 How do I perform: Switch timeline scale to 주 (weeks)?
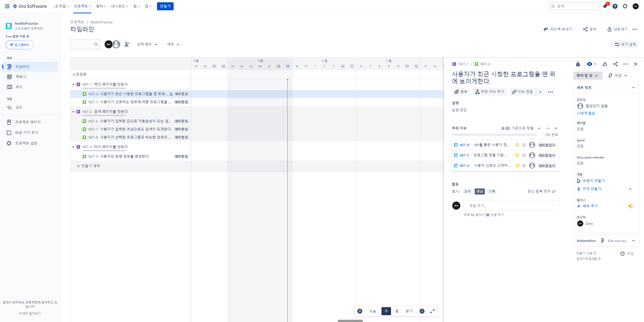[x=386, y=311]
